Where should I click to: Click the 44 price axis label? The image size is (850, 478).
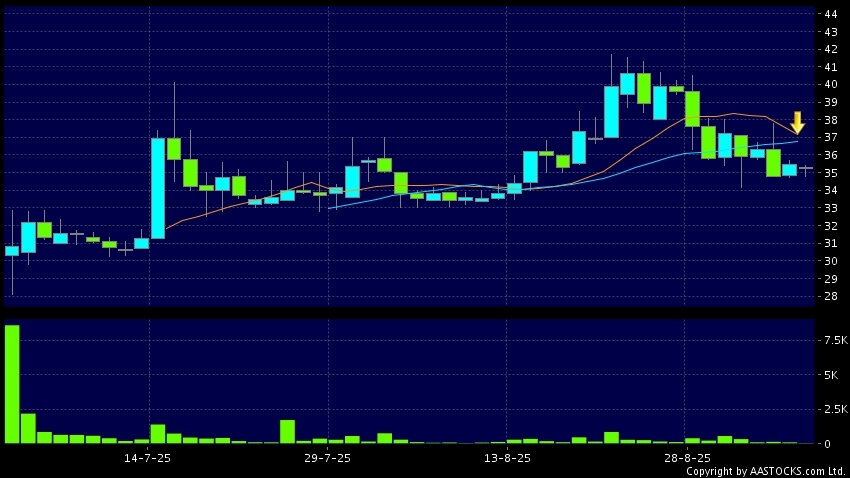(x=830, y=14)
